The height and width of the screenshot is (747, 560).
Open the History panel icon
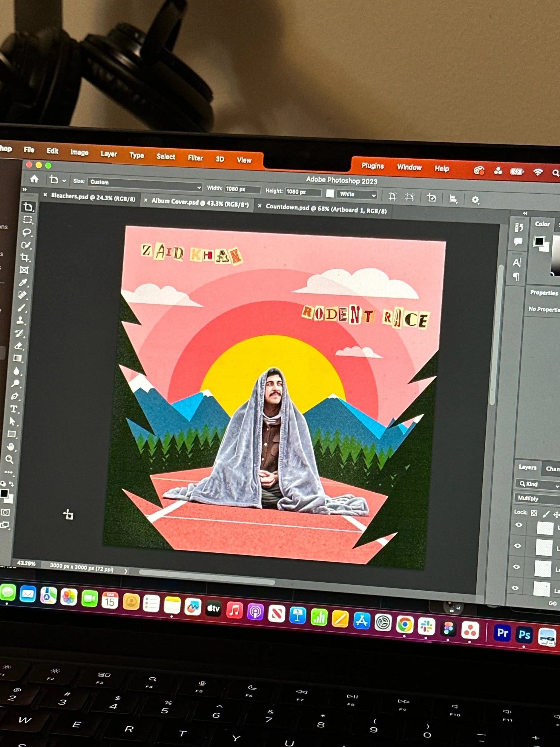519,228
